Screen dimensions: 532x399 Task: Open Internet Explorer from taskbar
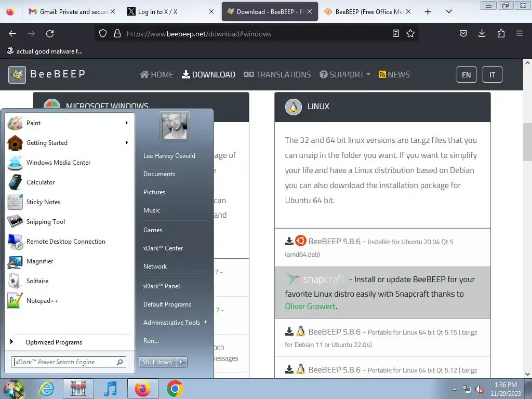coord(46,389)
